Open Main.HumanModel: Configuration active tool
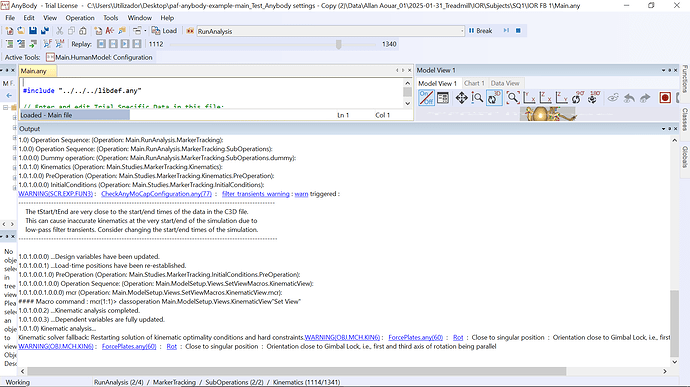 click(x=99, y=57)
